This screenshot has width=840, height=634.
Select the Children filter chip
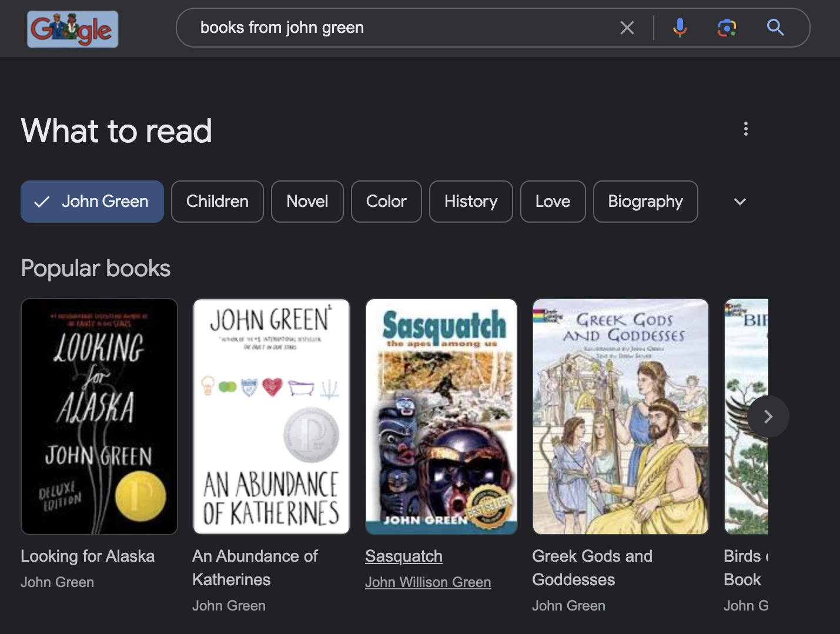[x=217, y=202]
